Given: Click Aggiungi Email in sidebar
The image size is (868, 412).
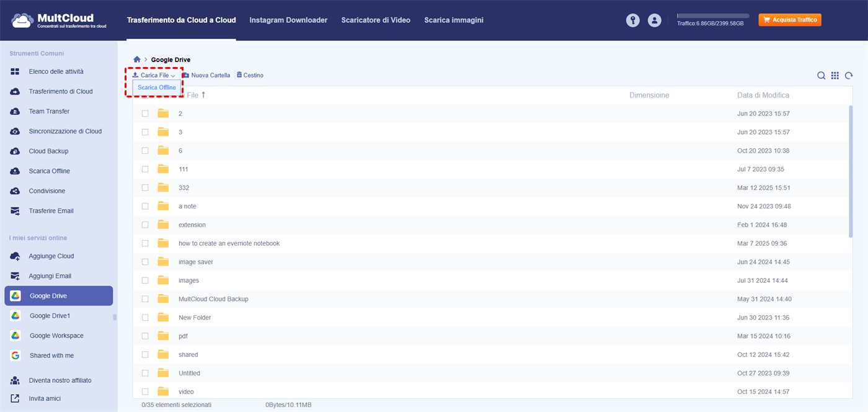Looking at the screenshot, I should (50, 275).
